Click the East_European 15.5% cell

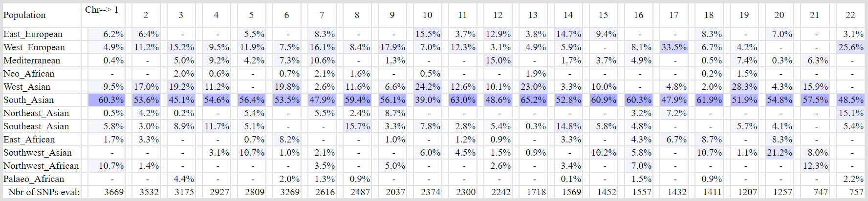(428, 34)
